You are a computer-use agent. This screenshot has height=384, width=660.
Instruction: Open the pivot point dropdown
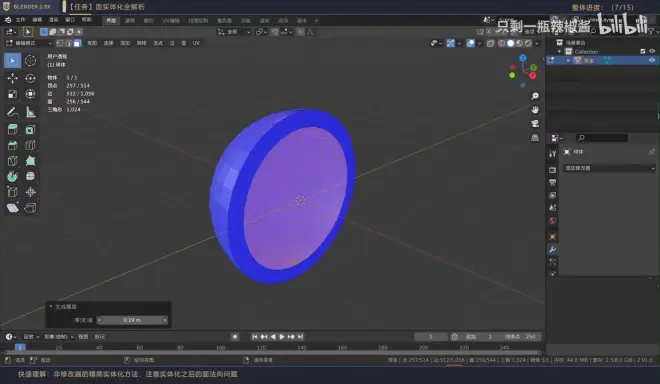click(x=261, y=32)
